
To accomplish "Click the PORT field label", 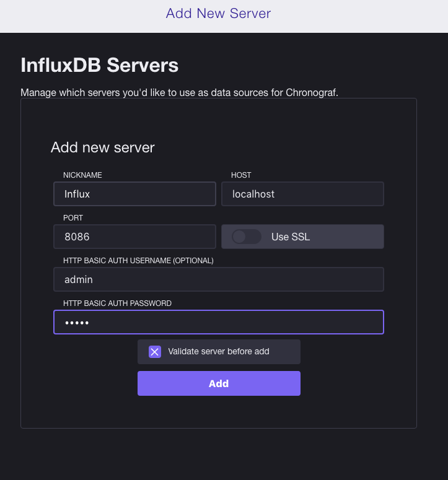I will (73, 218).
